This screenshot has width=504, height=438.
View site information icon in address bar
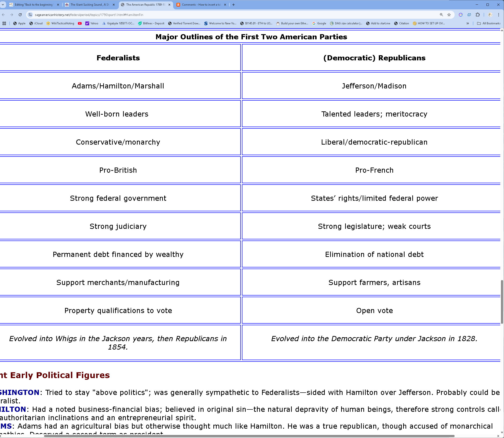click(30, 15)
